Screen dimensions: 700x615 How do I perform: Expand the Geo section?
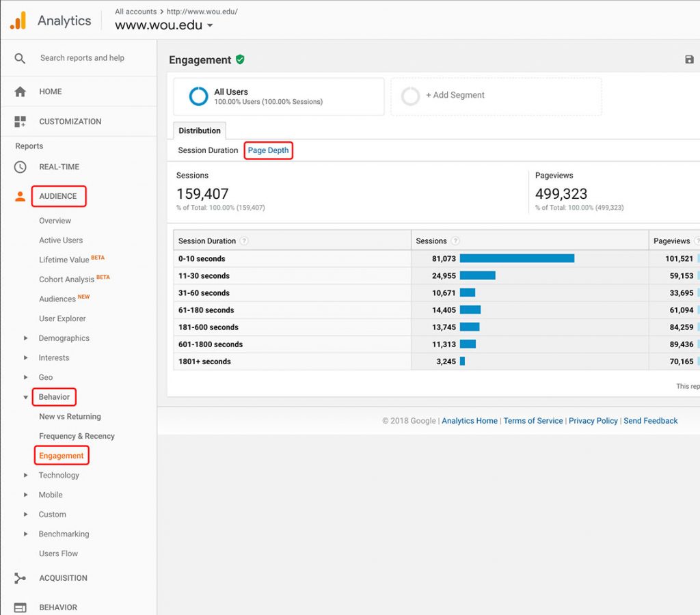point(25,378)
